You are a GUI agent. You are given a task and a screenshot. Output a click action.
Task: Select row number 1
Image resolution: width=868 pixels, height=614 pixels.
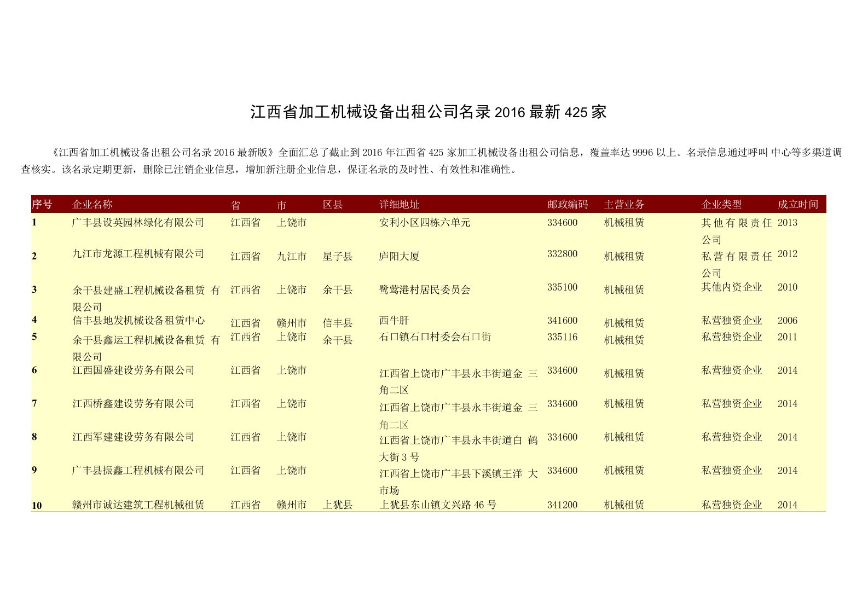click(34, 222)
